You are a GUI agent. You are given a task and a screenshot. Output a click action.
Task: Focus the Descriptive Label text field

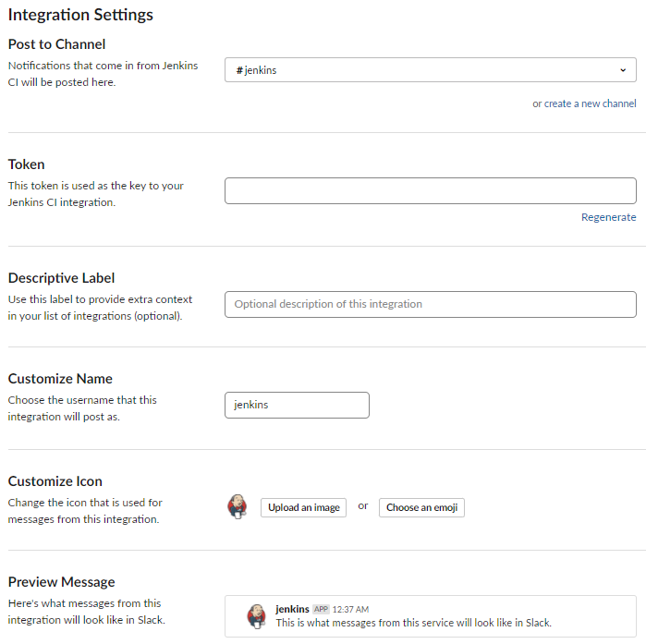point(430,304)
